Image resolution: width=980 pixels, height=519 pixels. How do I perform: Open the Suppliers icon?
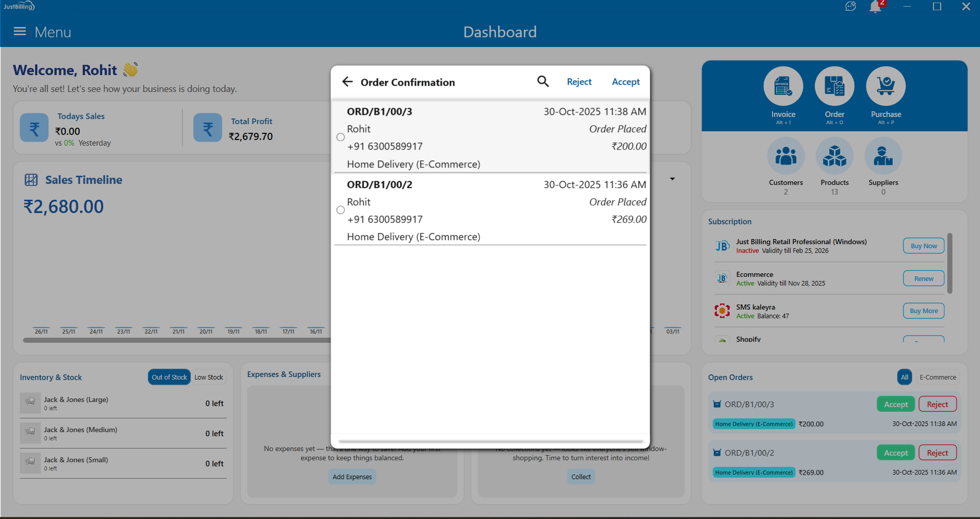[x=883, y=156]
